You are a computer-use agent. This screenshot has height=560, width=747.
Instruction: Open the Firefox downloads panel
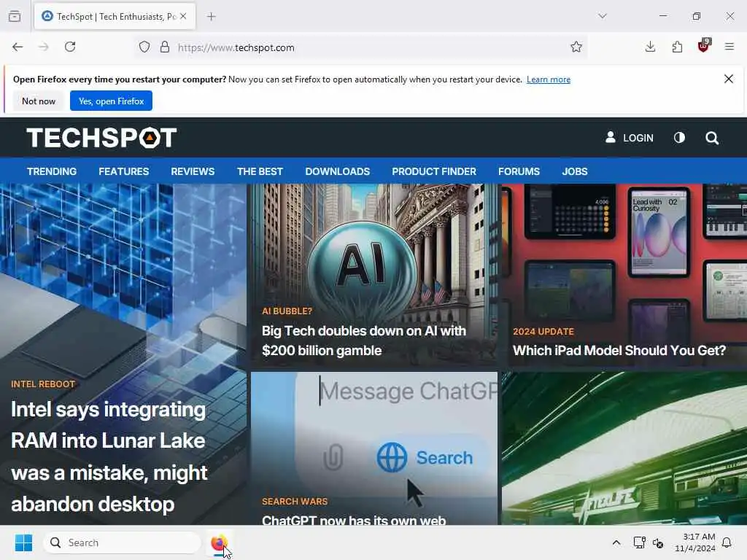(x=650, y=47)
